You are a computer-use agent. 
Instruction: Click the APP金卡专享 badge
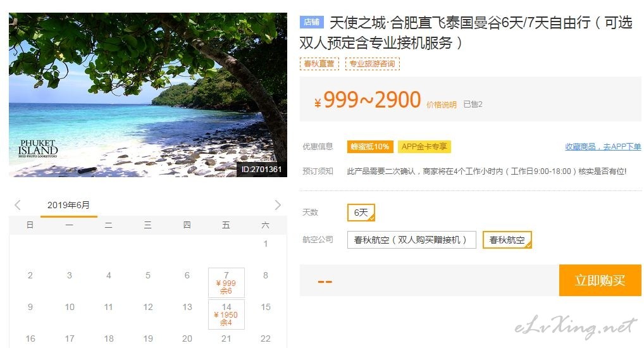(424, 147)
